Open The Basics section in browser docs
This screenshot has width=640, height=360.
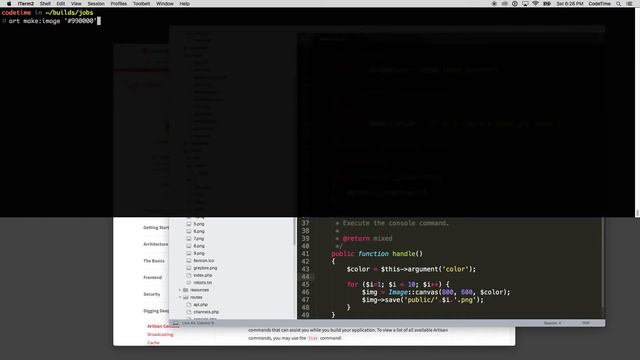click(x=154, y=261)
